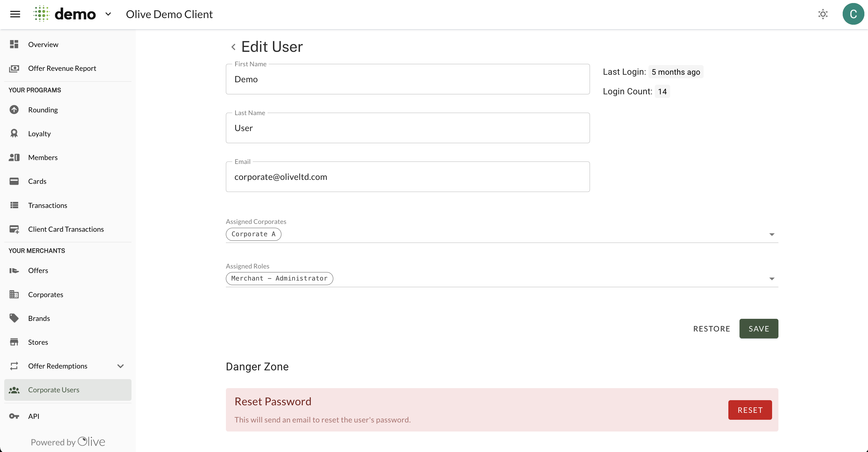This screenshot has width=868, height=452.
Task: Select the Merchant – Administrator chip
Action: pyautogui.click(x=279, y=279)
